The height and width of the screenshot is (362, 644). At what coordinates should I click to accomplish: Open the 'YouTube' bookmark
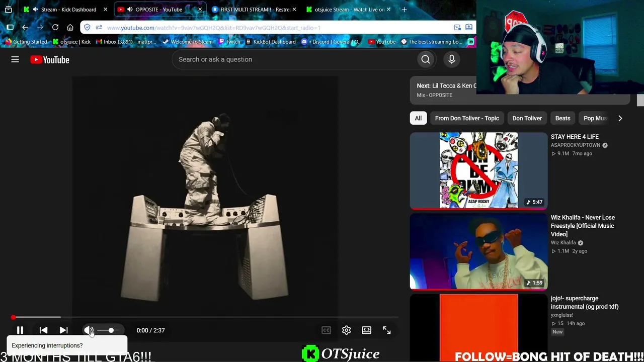click(x=382, y=42)
